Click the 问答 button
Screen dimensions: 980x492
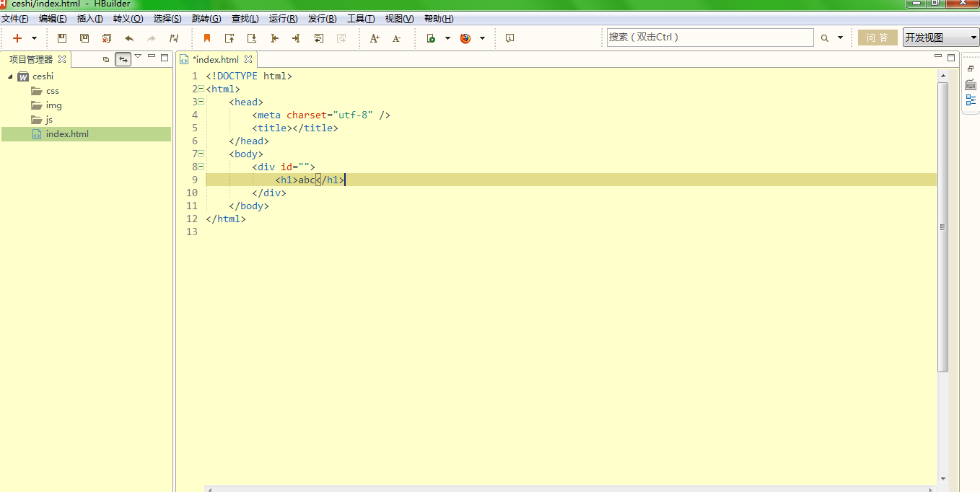[878, 38]
